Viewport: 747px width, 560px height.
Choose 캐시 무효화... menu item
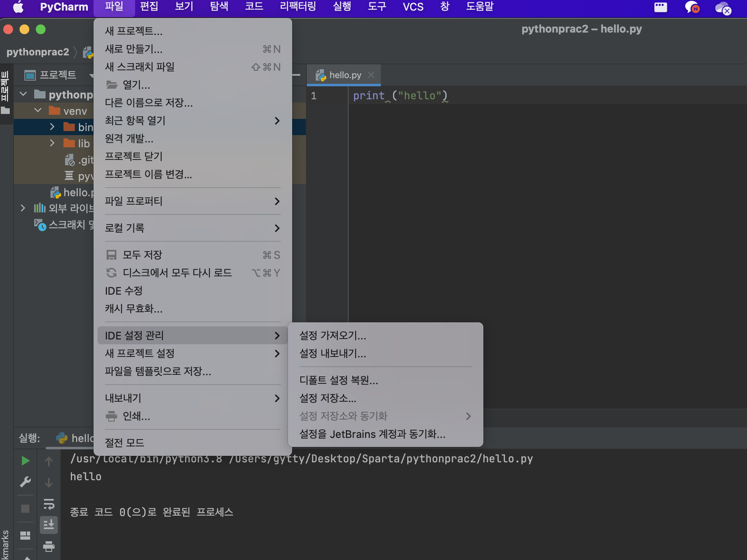192,308
